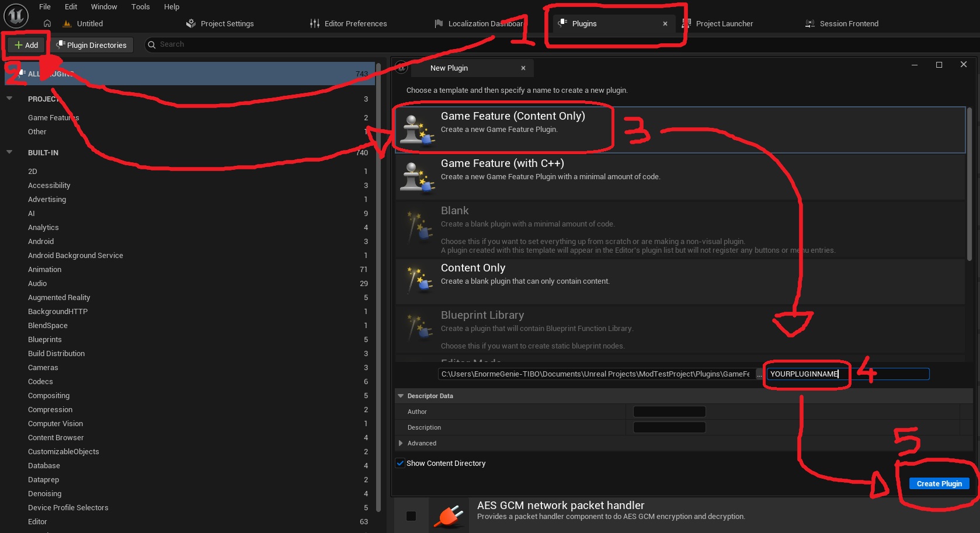Click the Project Launcher icon
This screenshot has width=980, height=533.
click(686, 23)
